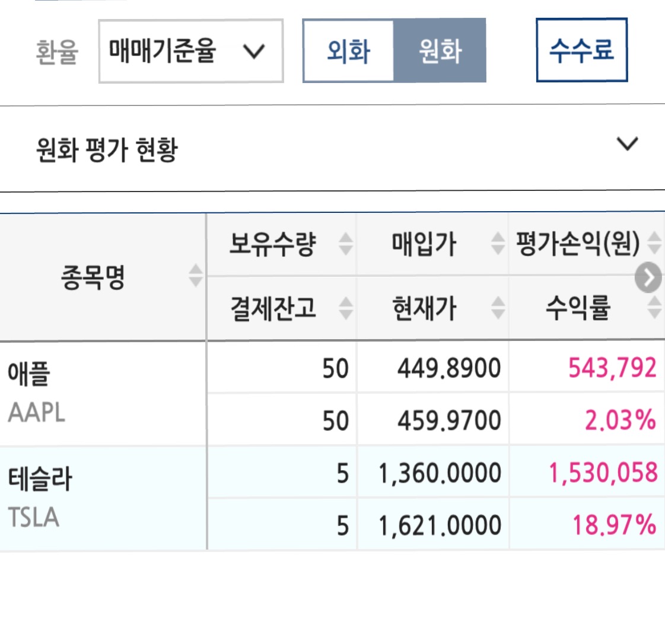
Task: Open the 수수료 fee button
Action: coord(582,50)
